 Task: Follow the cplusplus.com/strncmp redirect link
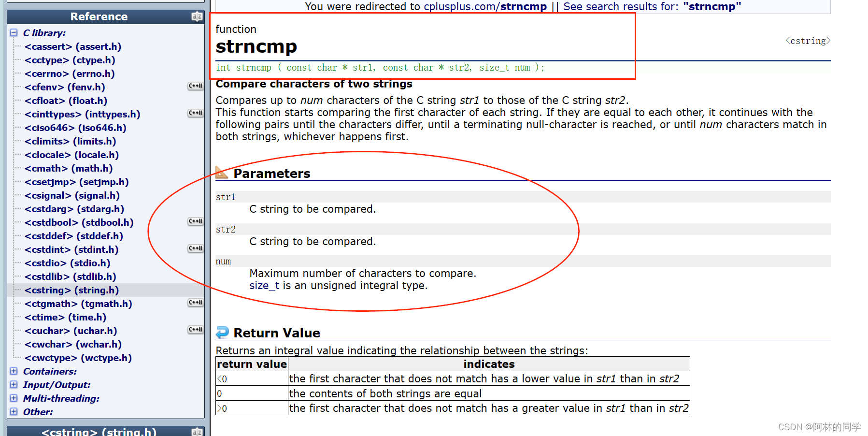point(485,6)
